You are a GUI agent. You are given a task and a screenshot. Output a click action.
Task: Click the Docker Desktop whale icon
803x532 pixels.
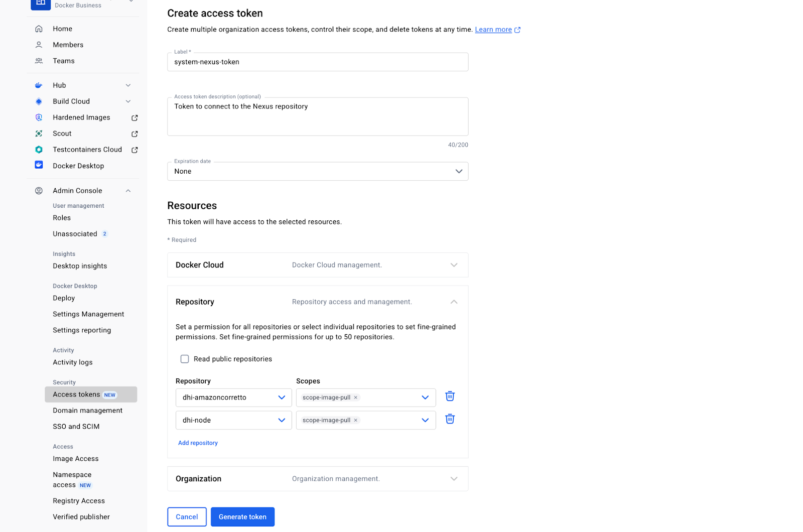coord(39,165)
